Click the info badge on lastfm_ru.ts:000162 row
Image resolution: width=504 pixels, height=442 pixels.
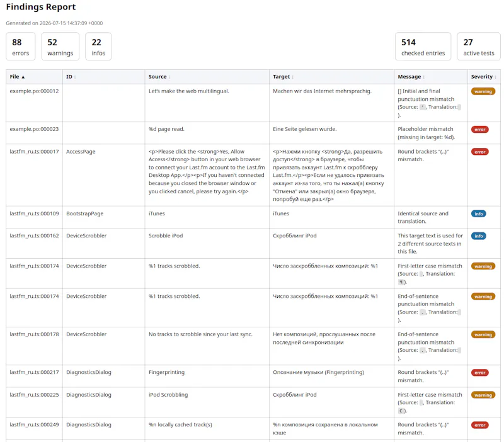pyautogui.click(x=479, y=236)
